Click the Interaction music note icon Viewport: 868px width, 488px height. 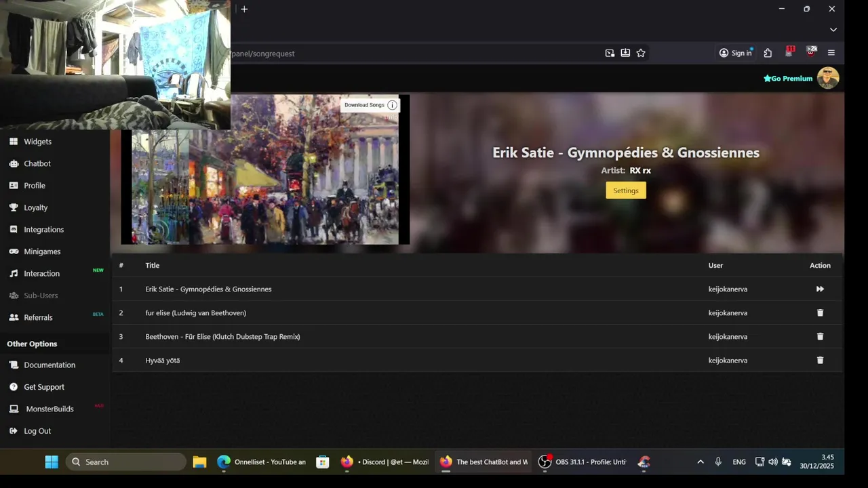14,273
